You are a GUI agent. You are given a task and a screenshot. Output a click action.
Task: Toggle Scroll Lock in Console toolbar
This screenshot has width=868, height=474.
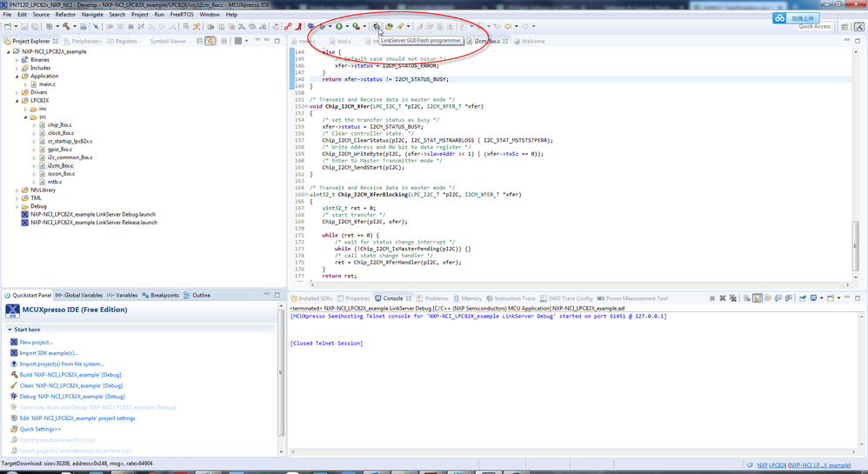(758, 298)
